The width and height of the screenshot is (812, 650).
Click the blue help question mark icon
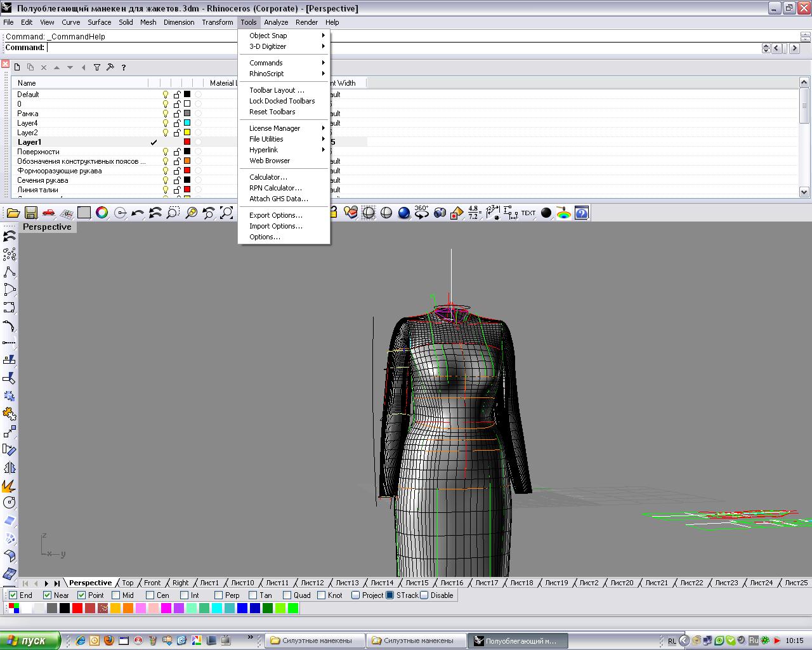[581, 213]
